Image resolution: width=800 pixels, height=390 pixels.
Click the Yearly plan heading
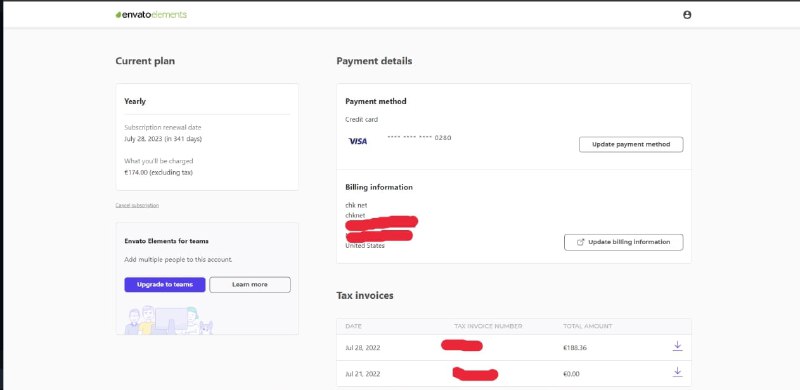(135, 101)
